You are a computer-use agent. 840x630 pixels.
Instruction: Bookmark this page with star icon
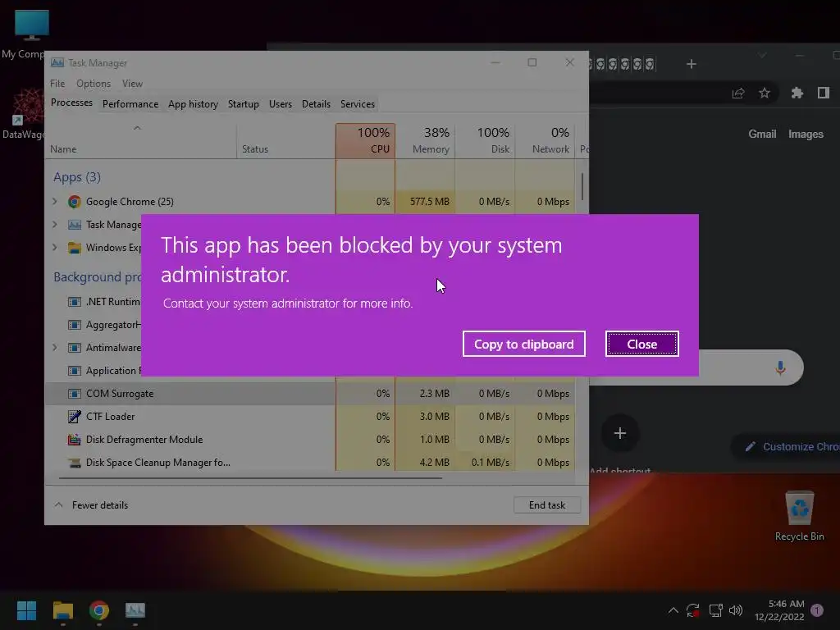coord(765,94)
